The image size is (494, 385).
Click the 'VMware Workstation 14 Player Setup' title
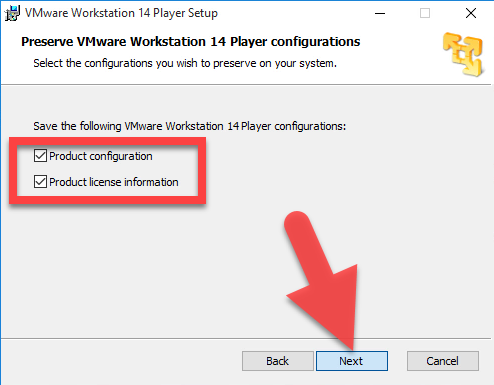click(121, 13)
